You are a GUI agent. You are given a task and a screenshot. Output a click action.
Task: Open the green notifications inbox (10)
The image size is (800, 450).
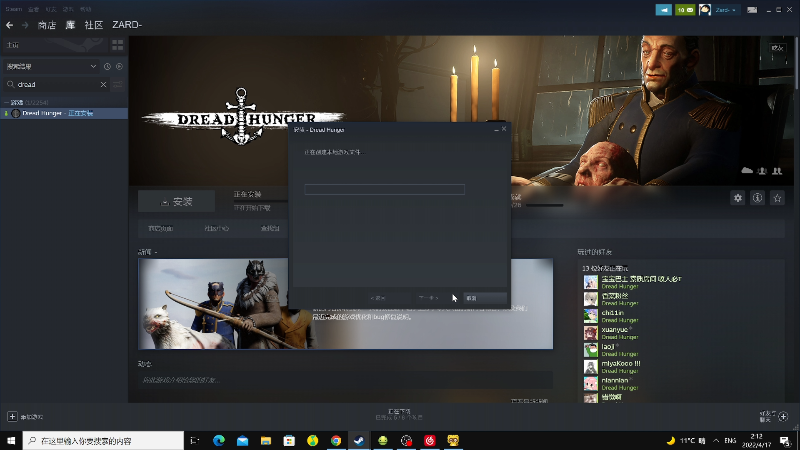click(685, 10)
